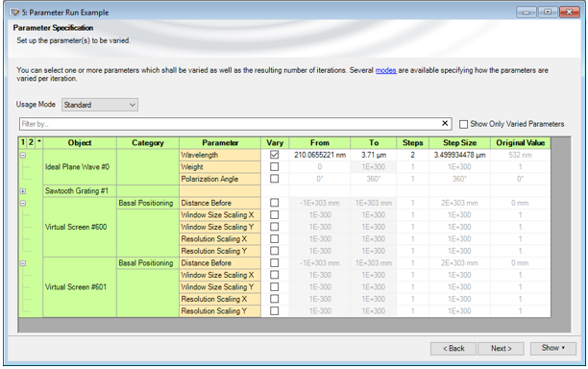Click the Back button
This screenshot has height=369, width=588.
tap(453, 349)
